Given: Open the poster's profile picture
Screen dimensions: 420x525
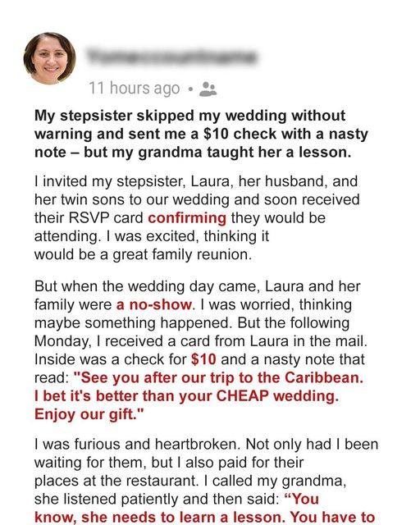Looking at the screenshot, I should click(49, 58).
